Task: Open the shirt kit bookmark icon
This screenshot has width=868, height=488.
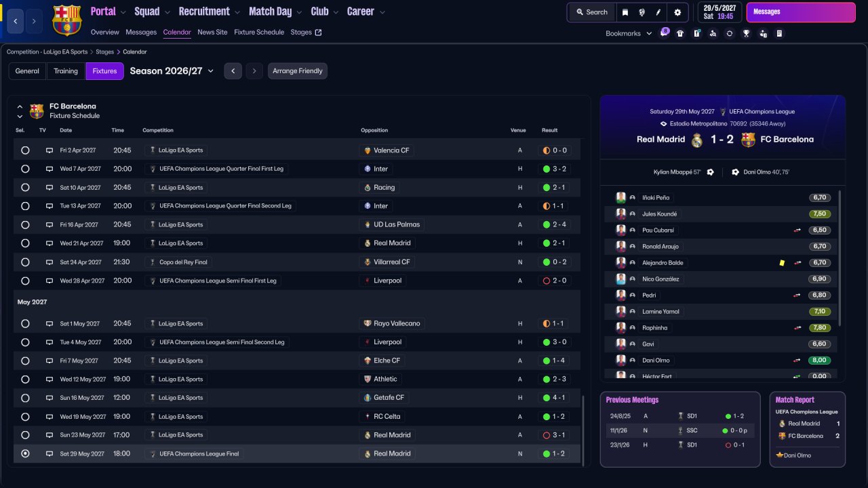Action: pyautogui.click(x=680, y=33)
